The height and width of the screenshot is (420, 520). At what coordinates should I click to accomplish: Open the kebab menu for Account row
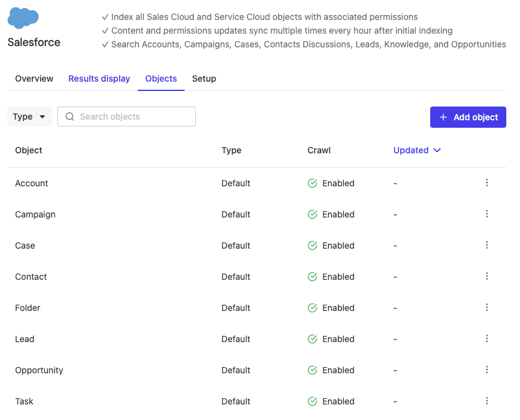(487, 183)
